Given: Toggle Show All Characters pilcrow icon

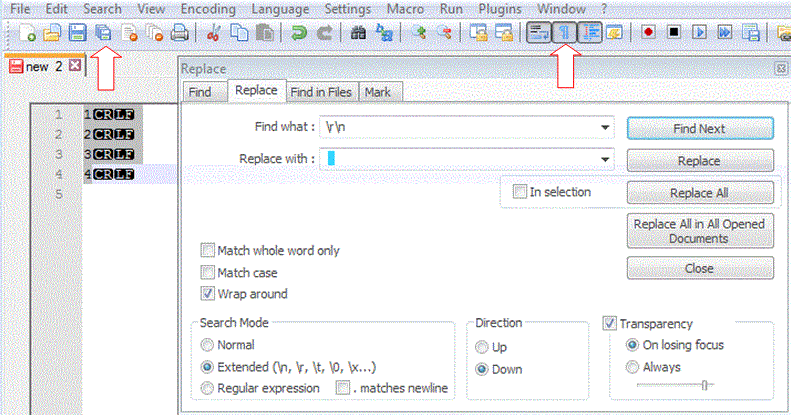Looking at the screenshot, I should tap(564, 33).
